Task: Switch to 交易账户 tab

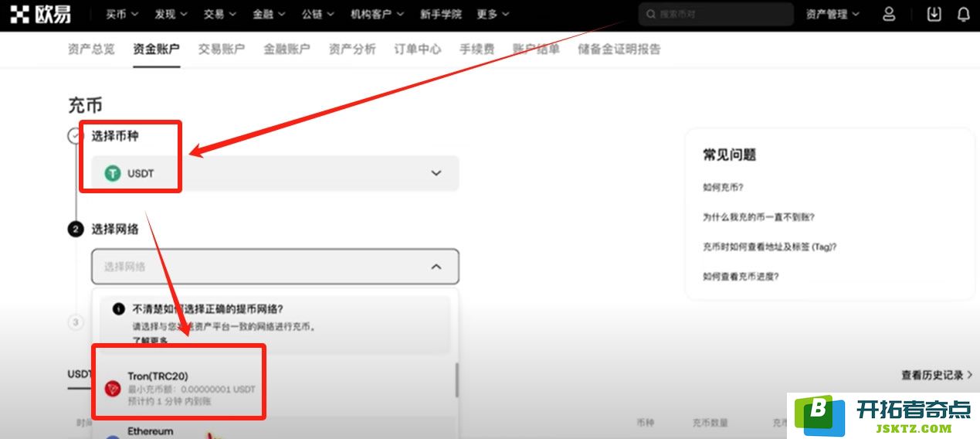Action: pyautogui.click(x=222, y=49)
